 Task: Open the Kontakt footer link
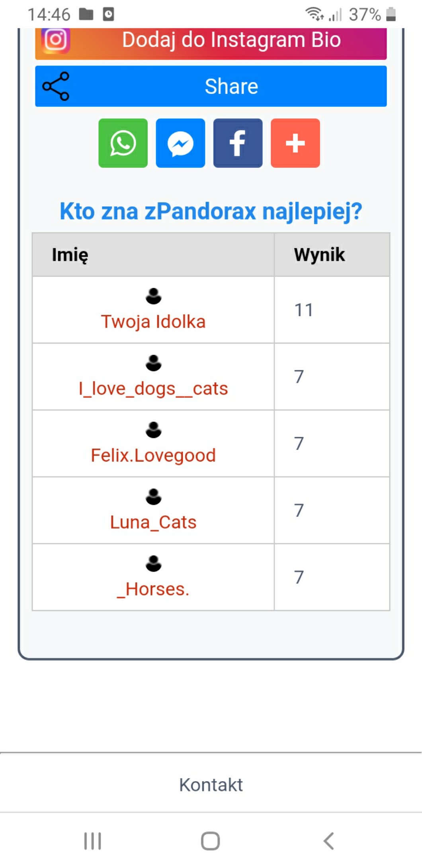(x=211, y=785)
